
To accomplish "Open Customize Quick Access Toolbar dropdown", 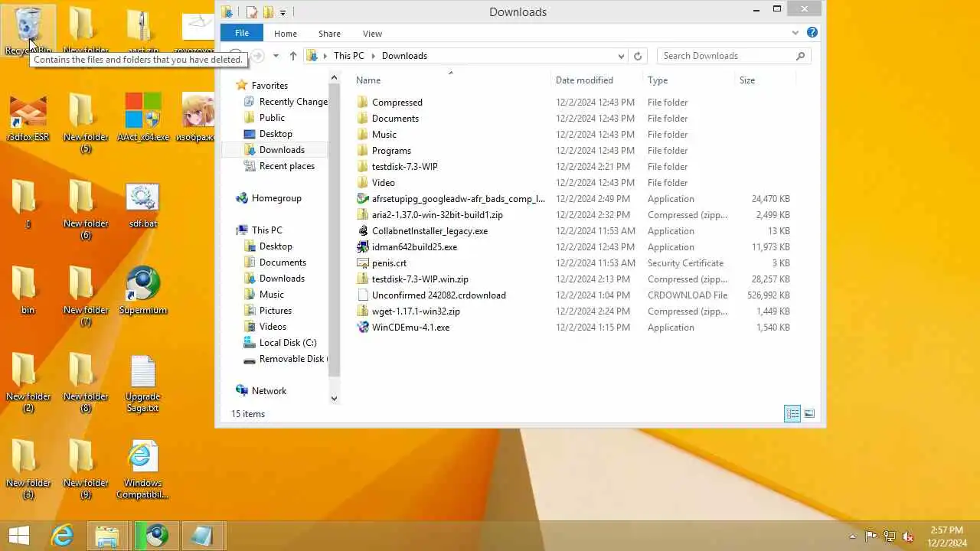I will coord(283,12).
